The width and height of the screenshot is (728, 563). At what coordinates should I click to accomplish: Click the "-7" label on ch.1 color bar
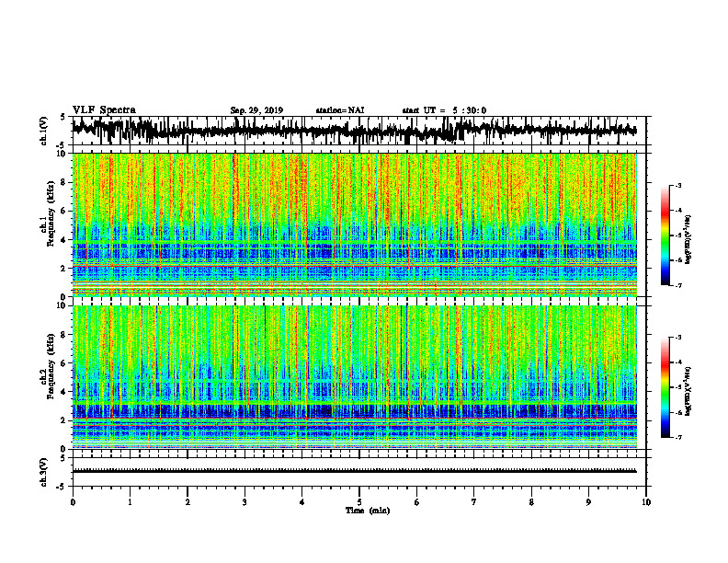677,285
